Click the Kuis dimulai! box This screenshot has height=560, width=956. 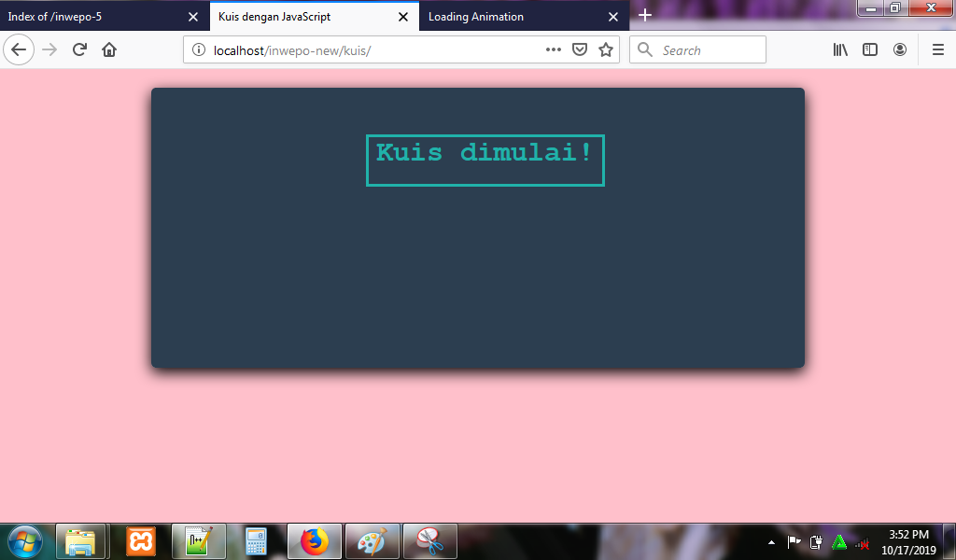(x=485, y=161)
